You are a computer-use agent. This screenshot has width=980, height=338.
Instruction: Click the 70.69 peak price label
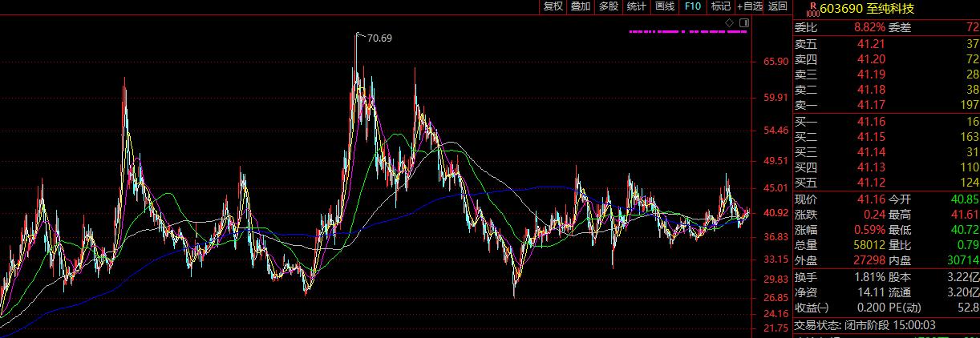tap(379, 38)
